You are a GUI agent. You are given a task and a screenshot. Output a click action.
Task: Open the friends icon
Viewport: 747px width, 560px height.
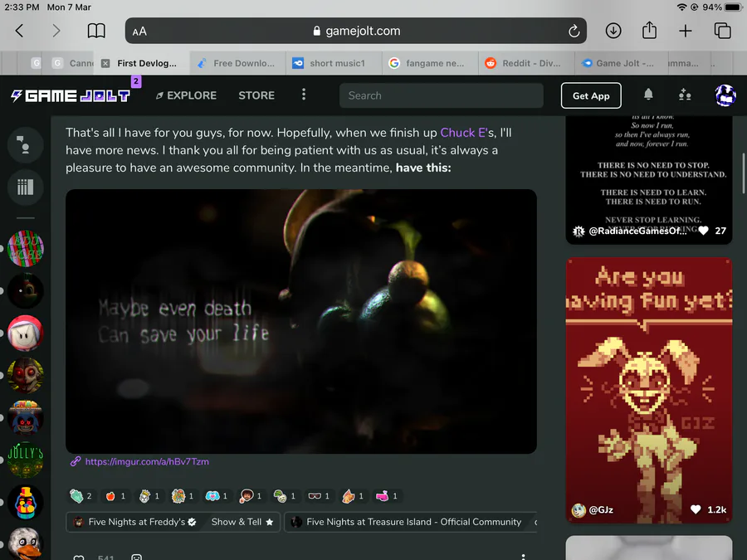pos(685,95)
